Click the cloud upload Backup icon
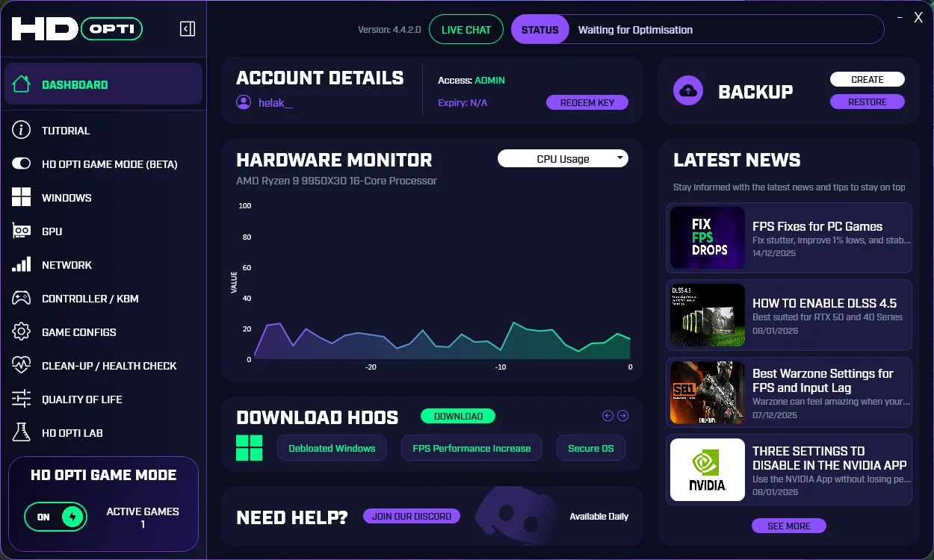Viewport: 934px width, 560px height. (688, 91)
